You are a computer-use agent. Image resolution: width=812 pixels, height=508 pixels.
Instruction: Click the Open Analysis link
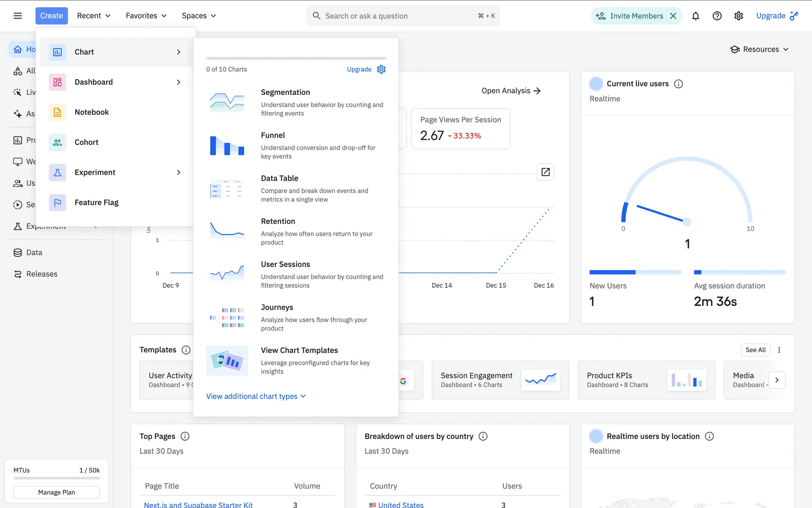pos(510,91)
